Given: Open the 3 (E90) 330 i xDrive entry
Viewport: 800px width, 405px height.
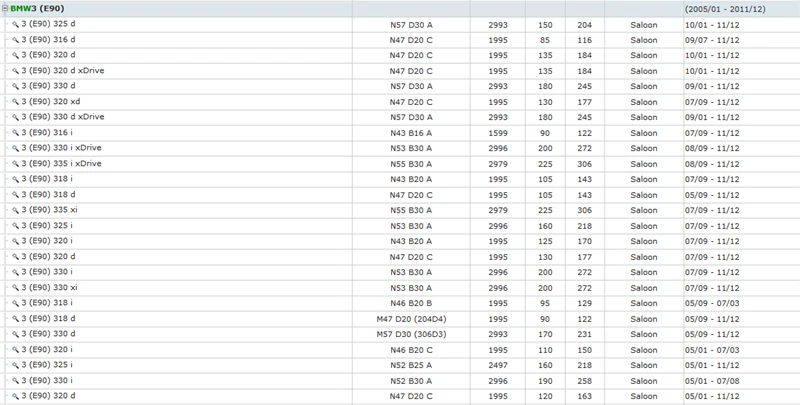Looking at the screenshot, I should coord(61,148).
